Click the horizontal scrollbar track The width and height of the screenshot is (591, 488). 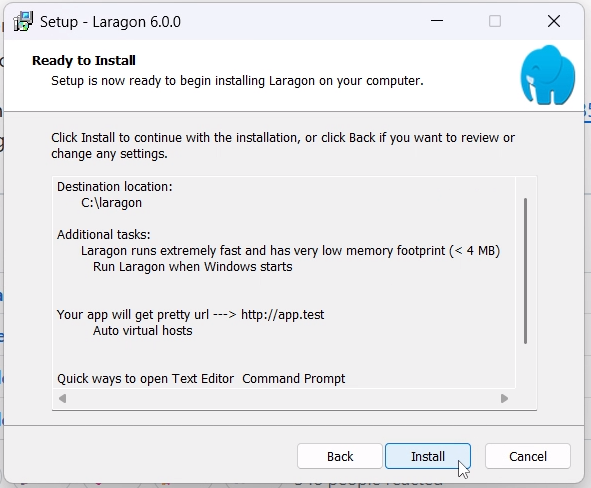click(x=283, y=398)
